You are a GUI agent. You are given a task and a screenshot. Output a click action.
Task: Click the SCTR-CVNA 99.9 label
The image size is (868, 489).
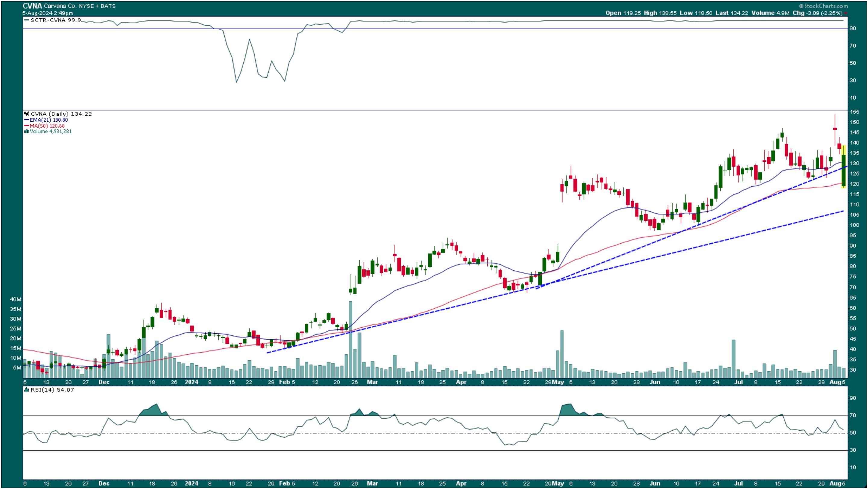[56, 20]
